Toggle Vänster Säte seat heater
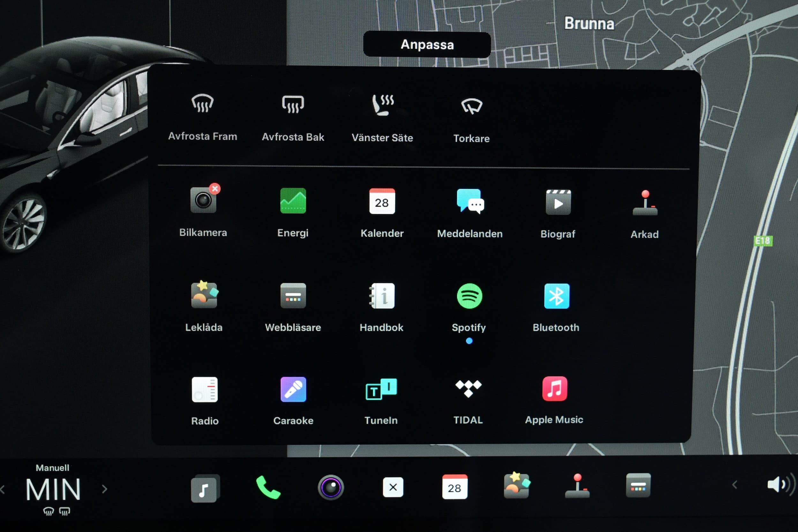This screenshot has width=798, height=532. point(383,105)
